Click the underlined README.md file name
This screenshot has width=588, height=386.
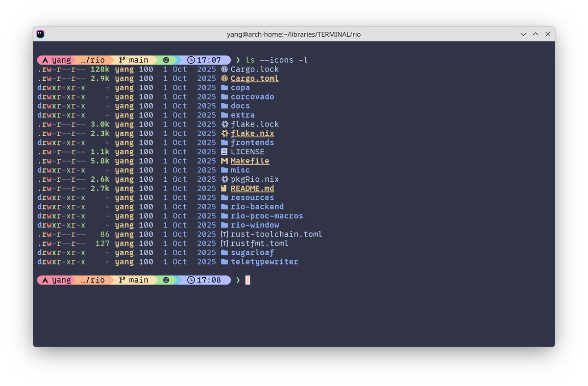tap(252, 189)
